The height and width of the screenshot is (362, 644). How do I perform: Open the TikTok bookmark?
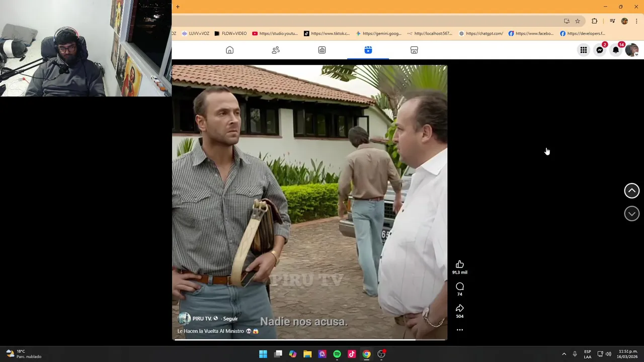coord(327,34)
